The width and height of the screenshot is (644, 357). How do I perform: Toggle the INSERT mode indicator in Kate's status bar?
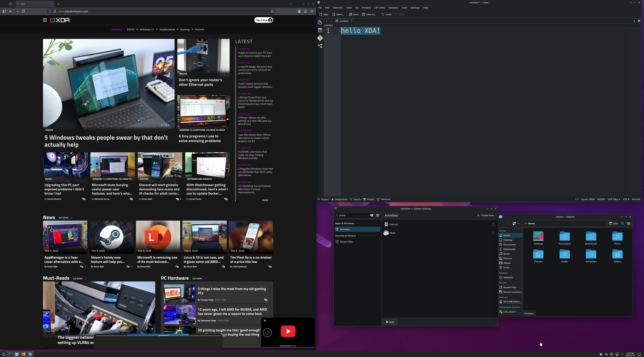(601, 199)
